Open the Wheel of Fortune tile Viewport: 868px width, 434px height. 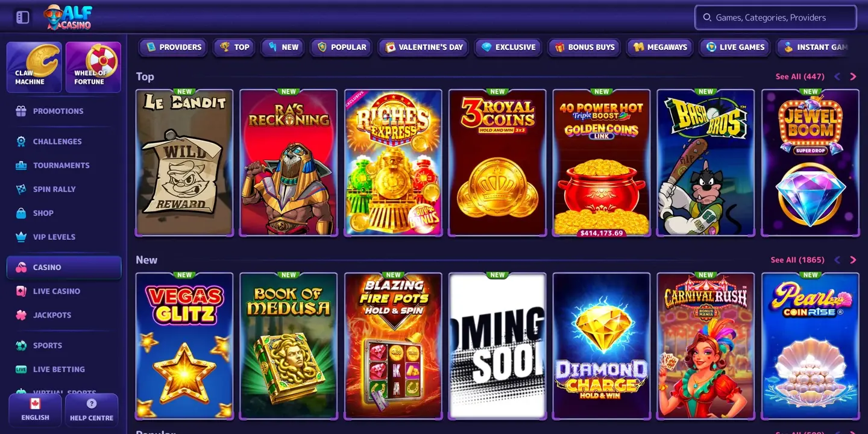[x=93, y=67]
